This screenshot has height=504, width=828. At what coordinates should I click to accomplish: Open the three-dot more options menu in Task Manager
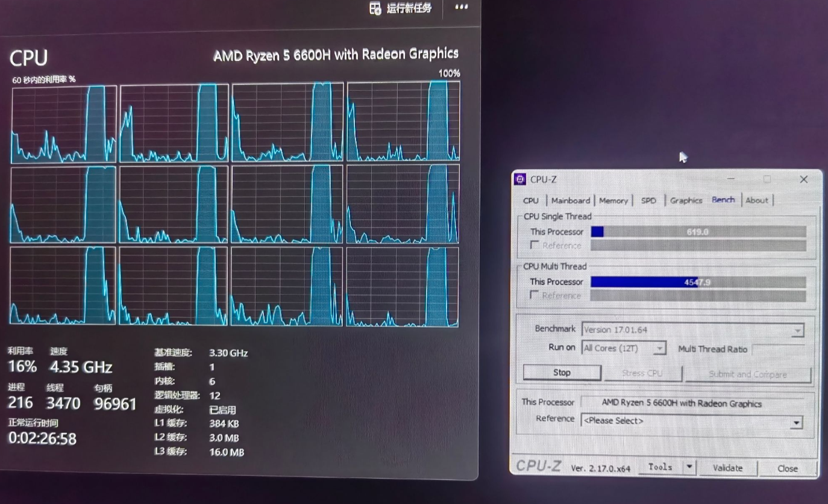click(x=462, y=7)
